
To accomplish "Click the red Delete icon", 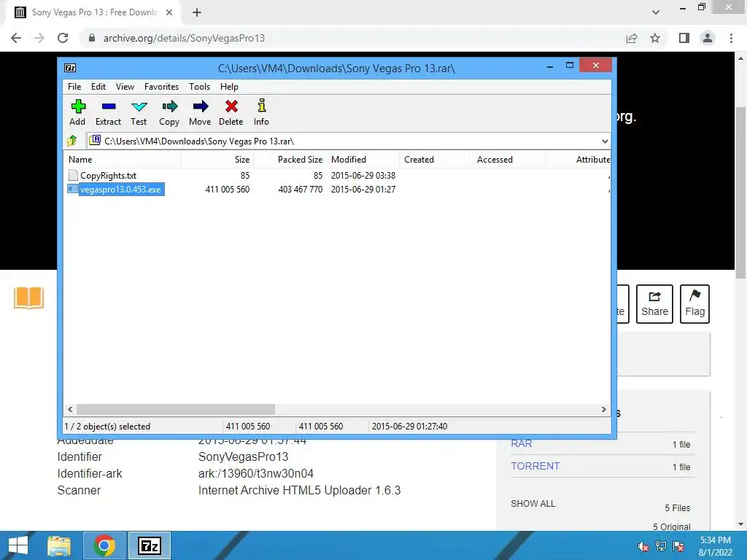I will tap(231, 106).
